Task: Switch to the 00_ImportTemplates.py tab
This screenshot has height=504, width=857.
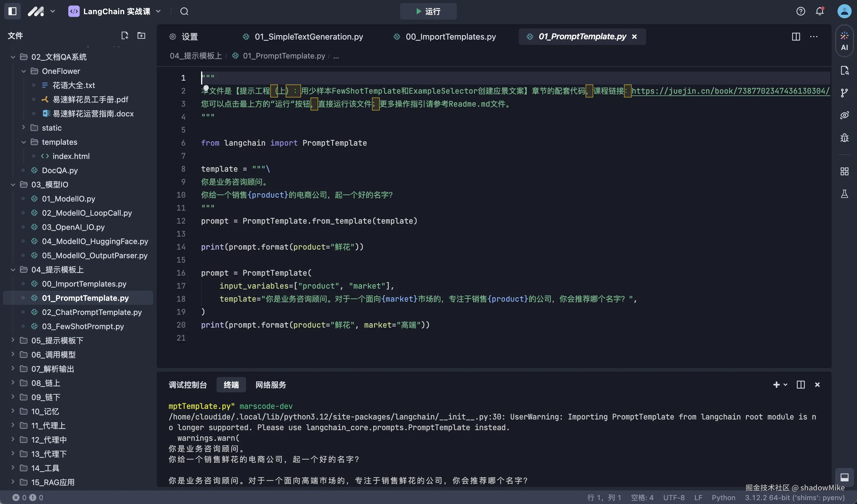Action: click(450, 37)
